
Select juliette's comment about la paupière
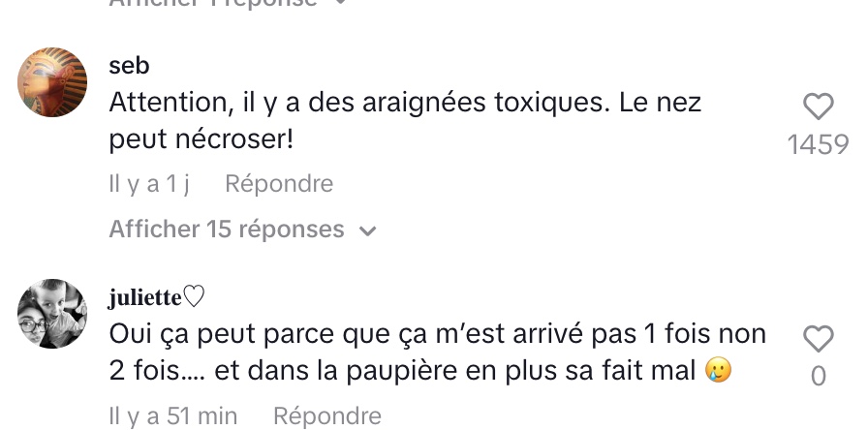click(x=437, y=353)
